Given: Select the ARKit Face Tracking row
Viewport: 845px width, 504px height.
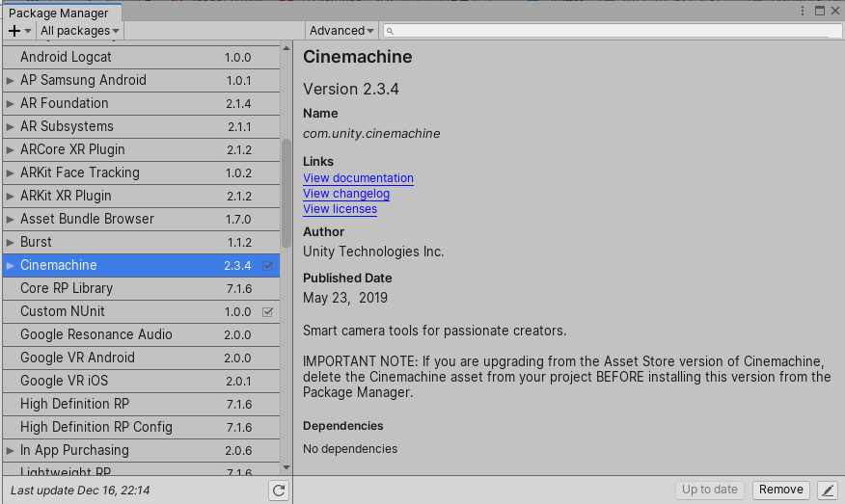Looking at the screenshot, I should click(141, 172).
